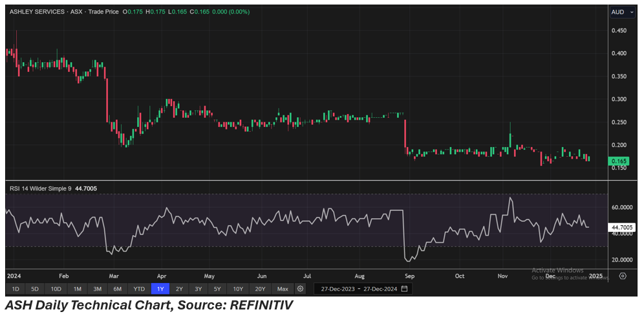
Task: Click the 2025 time axis label
Action: (596, 276)
